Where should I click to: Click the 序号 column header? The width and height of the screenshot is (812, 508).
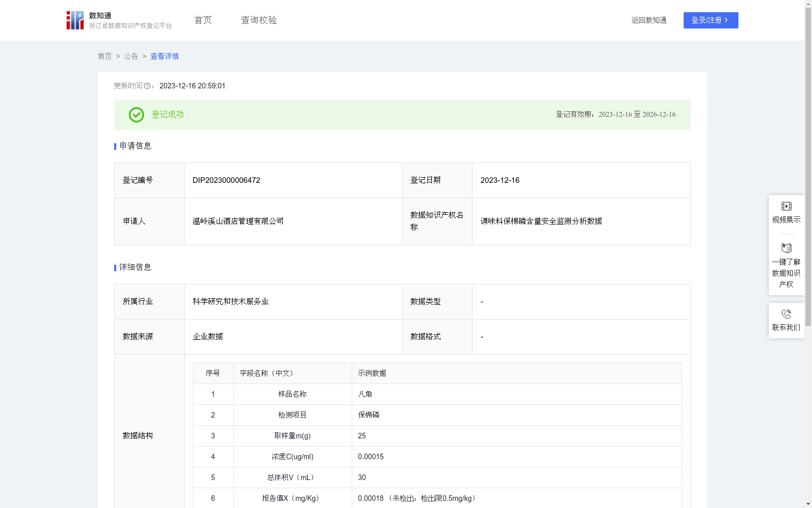click(x=213, y=373)
